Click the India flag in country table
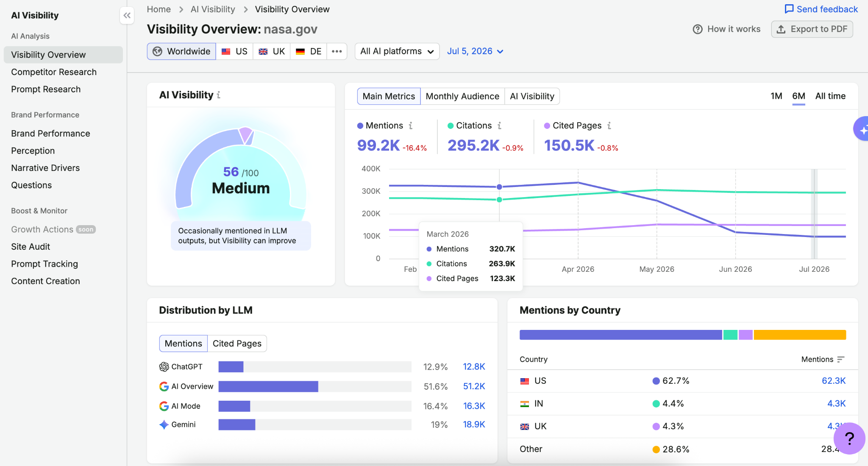The image size is (868, 466). (525, 404)
